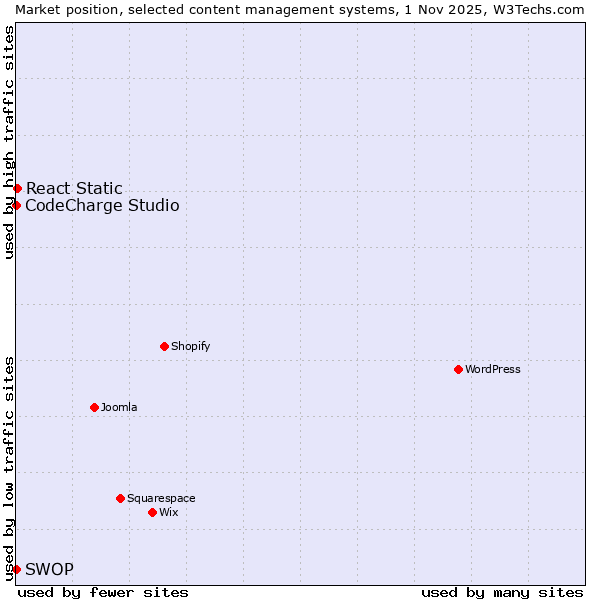Click the chart title mentioning W3Techs.com
This screenshot has width=600, height=600.
(x=300, y=8)
